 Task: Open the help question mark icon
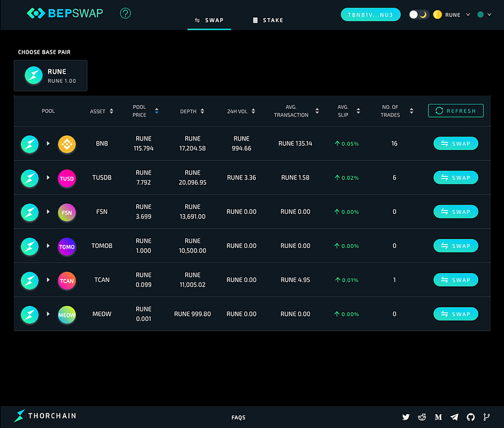click(x=125, y=13)
